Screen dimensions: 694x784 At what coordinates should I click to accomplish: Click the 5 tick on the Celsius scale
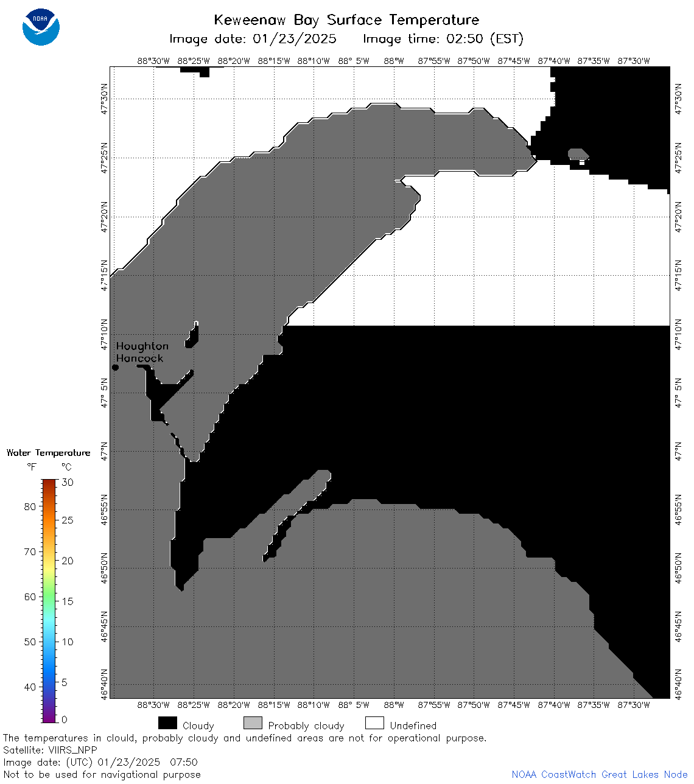pyautogui.click(x=65, y=682)
